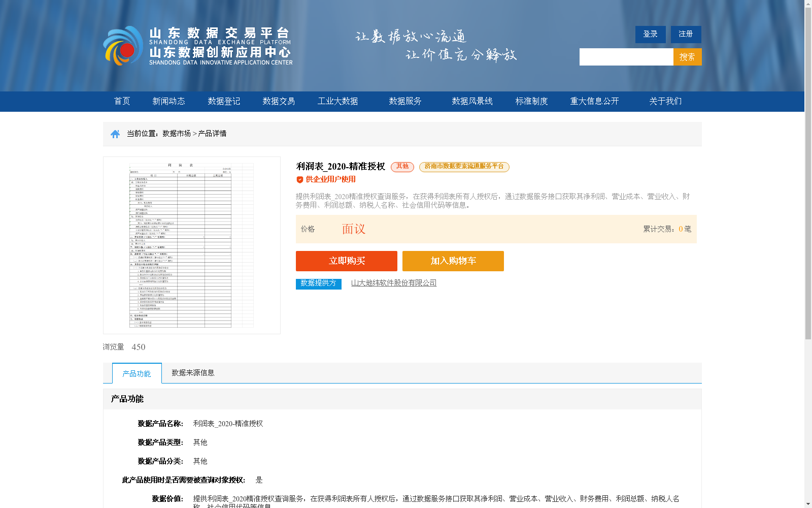
Task: Click the scrollbar up arrow
Action: [808, 4]
